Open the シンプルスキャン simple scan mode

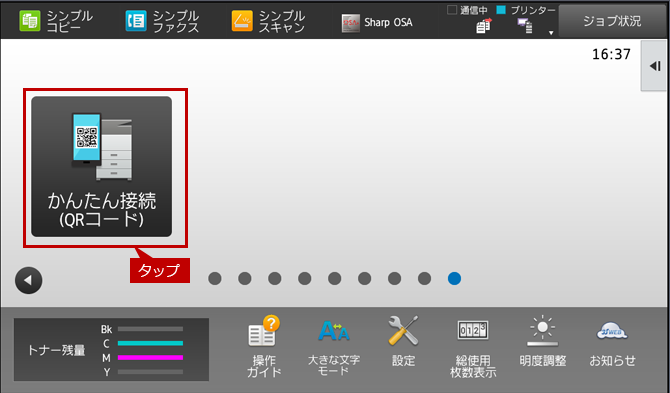pyautogui.click(x=268, y=21)
